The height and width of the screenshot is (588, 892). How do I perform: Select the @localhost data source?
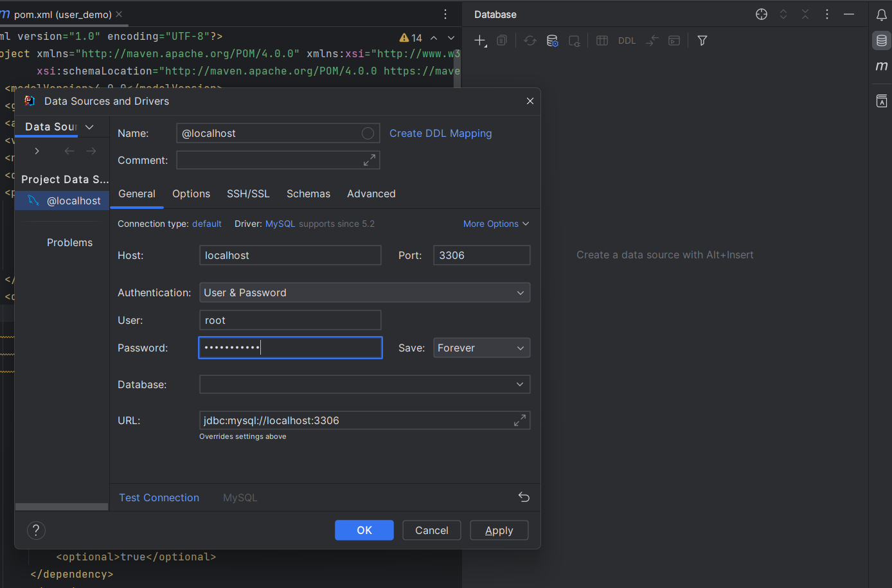click(62, 200)
